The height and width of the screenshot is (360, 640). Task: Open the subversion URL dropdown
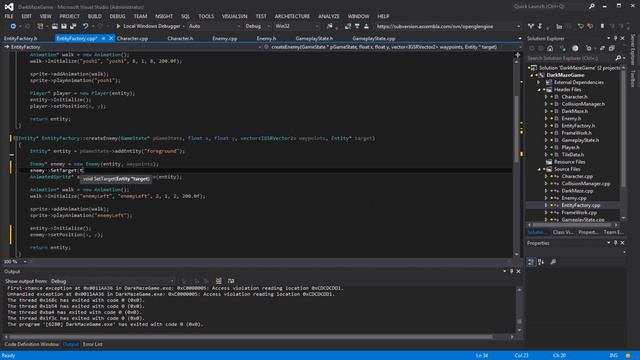tap(518, 26)
